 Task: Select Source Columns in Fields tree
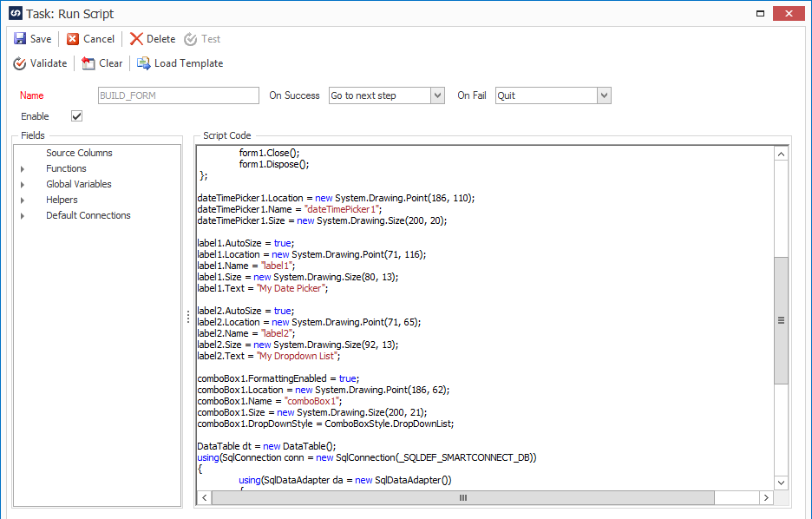[79, 153]
